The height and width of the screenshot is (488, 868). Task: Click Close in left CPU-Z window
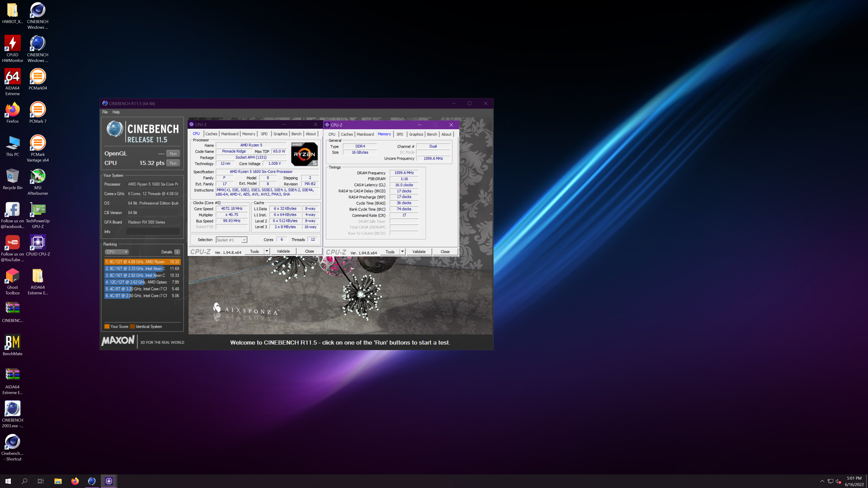click(309, 251)
